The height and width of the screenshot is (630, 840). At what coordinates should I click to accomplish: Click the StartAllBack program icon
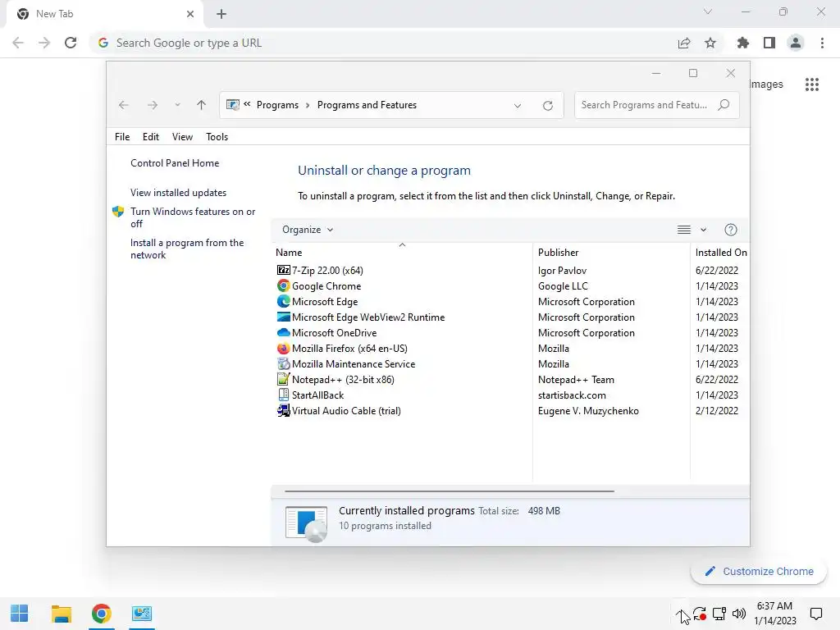coord(283,395)
